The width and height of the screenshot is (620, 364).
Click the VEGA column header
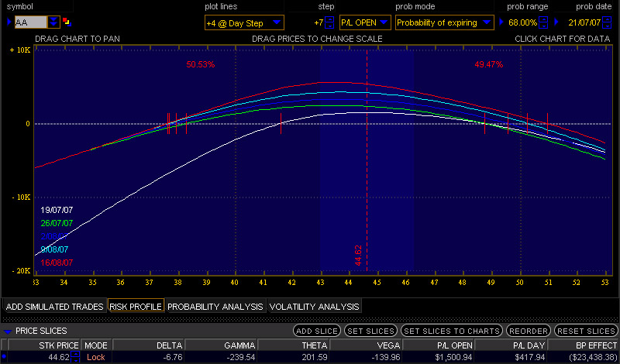[365, 345]
